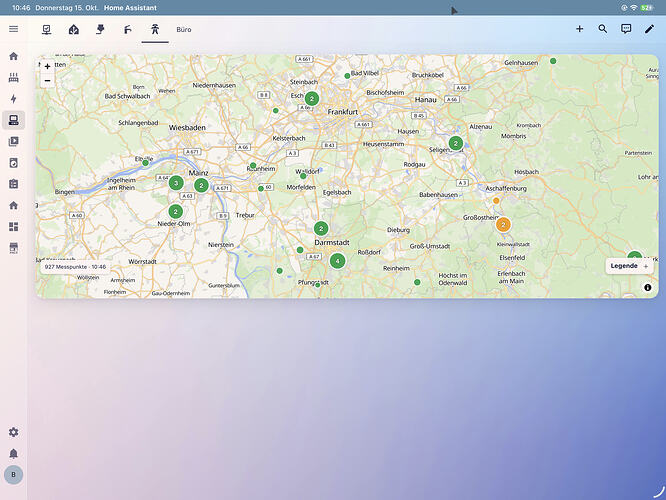Open the four-tile dashboard grid sidebar icon
Image resolution: width=666 pixels, height=500 pixels.
coord(14,227)
